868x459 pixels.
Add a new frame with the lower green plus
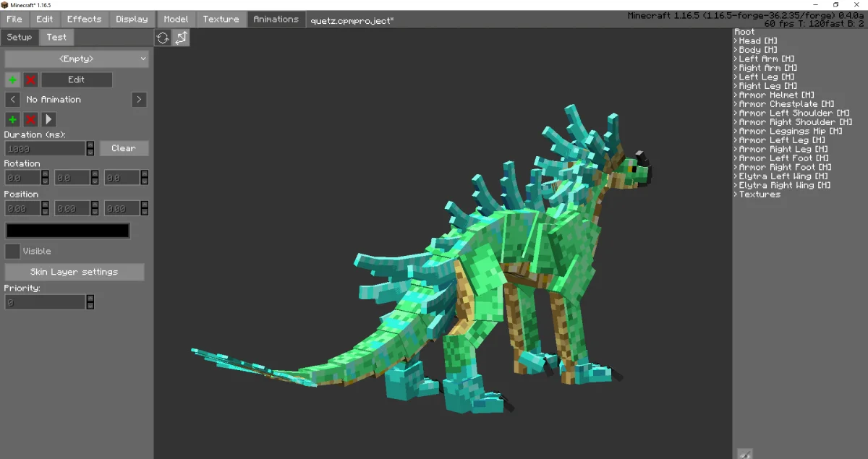12,119
